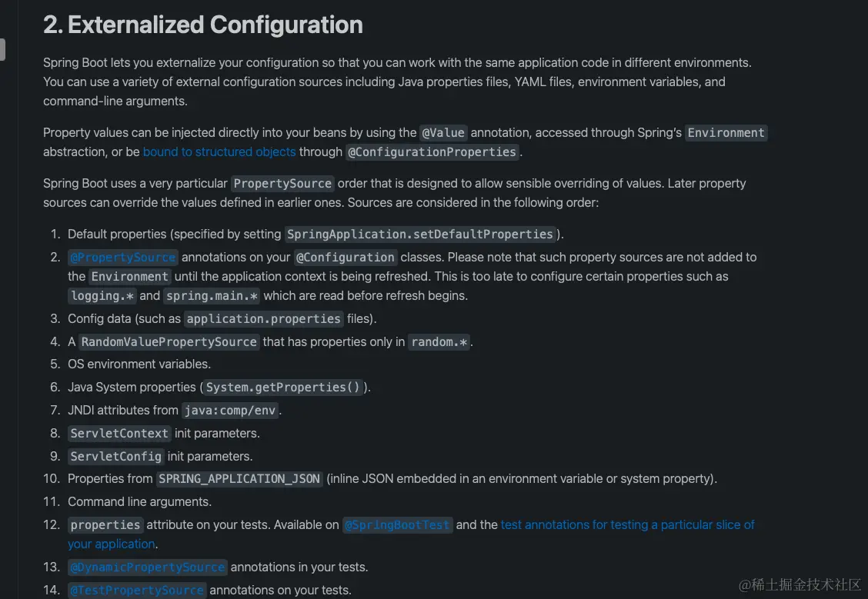Open the @SpringBootTest link
The height and width of the screenshot is (599, 868).
click(x=397, y=525)
